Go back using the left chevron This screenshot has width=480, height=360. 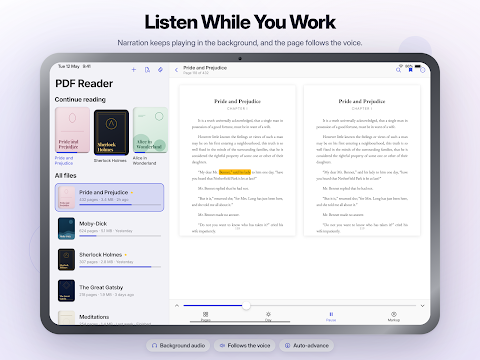(176, 70)
